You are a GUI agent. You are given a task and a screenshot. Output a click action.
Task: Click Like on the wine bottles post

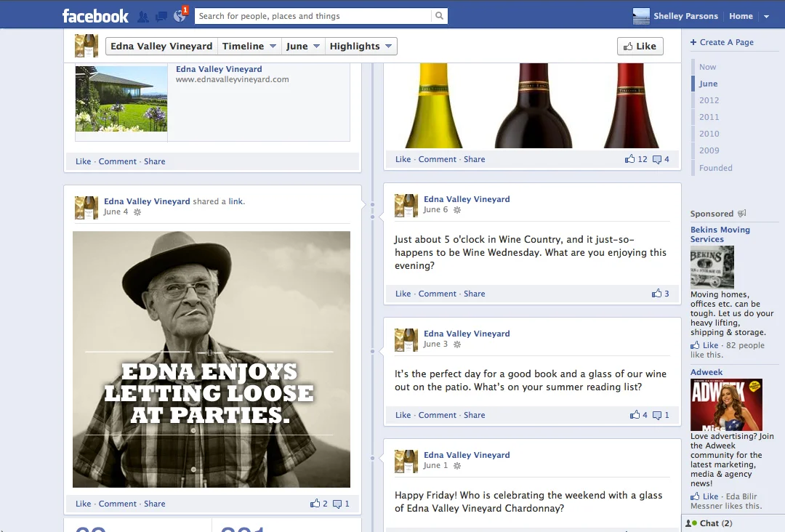click(403, 159)
